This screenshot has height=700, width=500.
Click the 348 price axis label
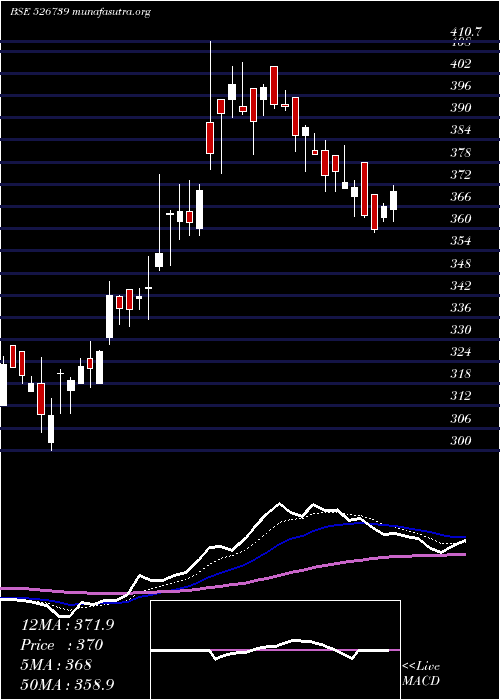(x=461, y=263)
